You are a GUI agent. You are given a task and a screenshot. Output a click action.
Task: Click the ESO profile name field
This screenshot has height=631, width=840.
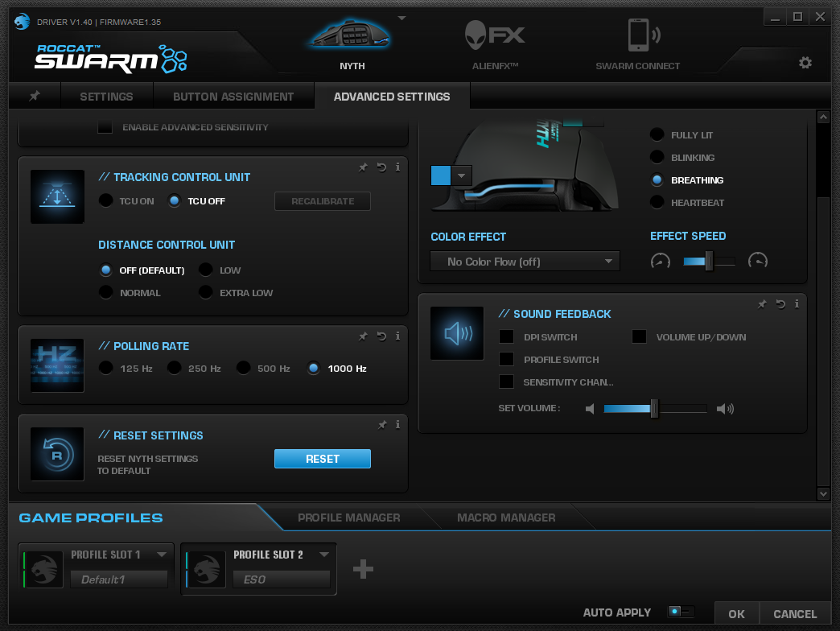282,579
